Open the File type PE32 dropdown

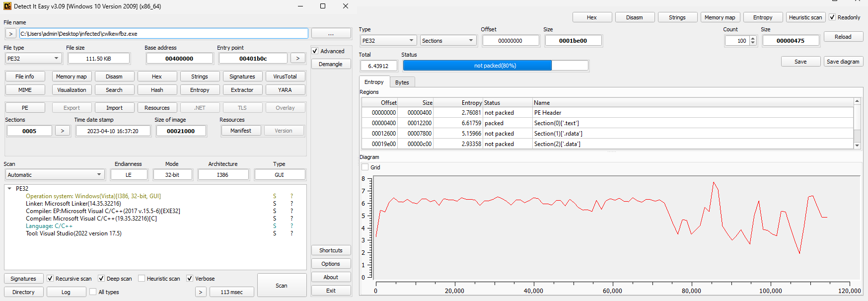pyautogui.click(x=33, y=59)
